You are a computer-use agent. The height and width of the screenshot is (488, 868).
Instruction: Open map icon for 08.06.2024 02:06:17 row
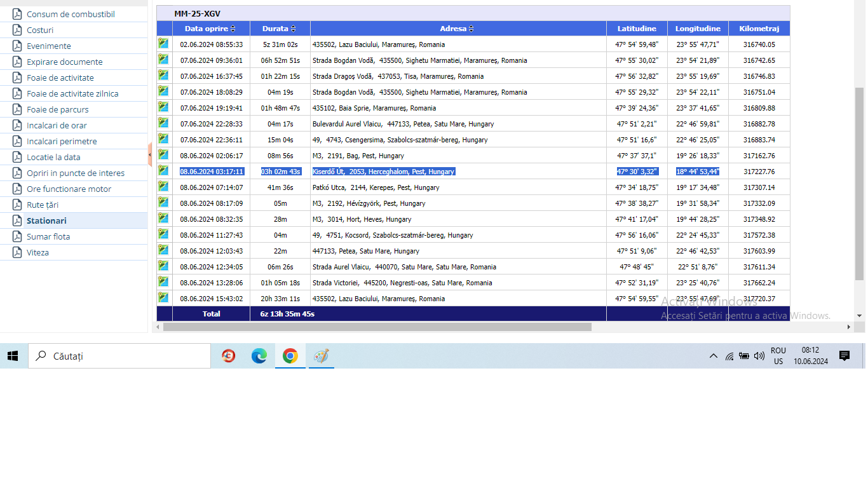click(164, 154)
